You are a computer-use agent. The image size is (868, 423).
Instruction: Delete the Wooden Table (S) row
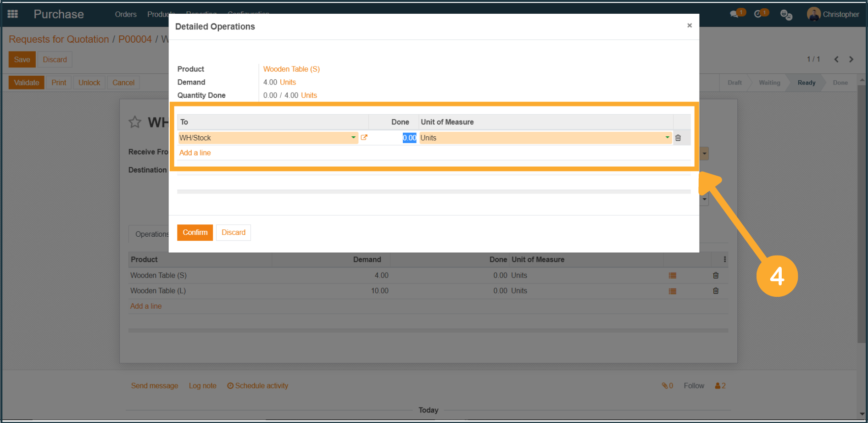click(715, 276)
